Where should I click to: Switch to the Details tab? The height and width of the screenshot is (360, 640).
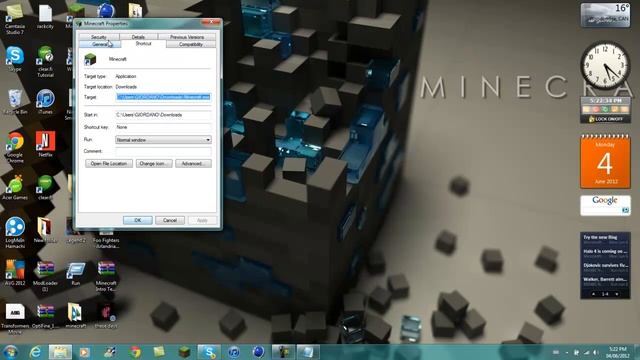pyautogui.click(x=138, y=37)
